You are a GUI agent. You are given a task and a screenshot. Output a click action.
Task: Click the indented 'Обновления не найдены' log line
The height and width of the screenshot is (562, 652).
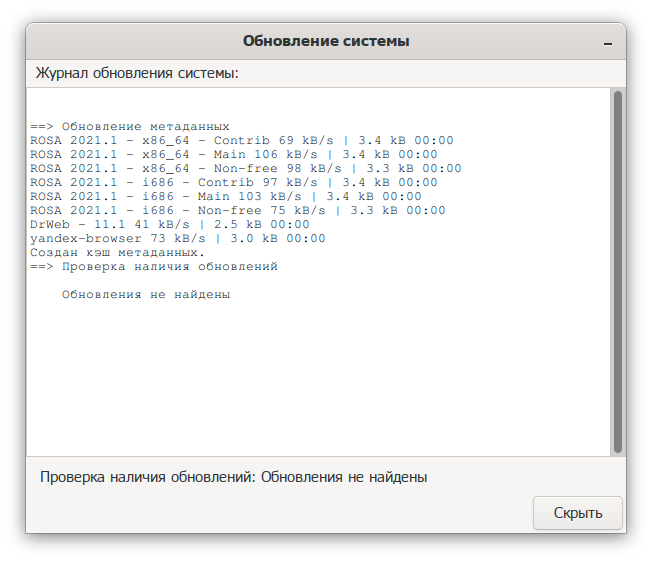coord(146,295)
